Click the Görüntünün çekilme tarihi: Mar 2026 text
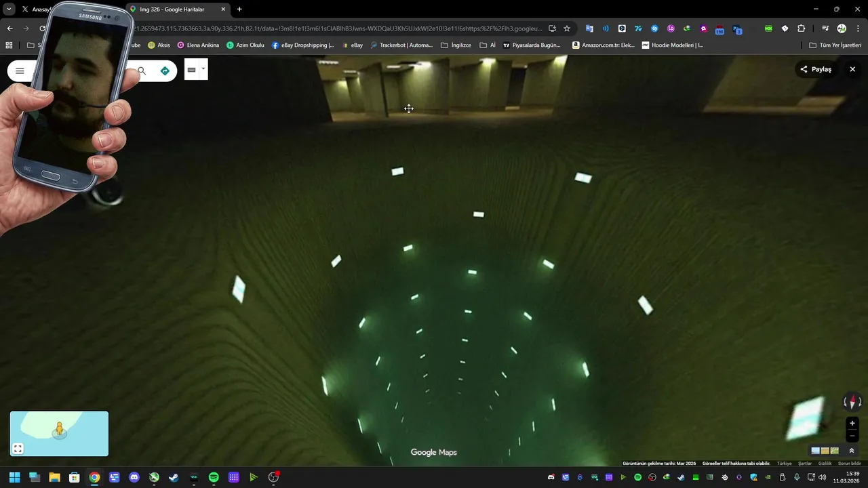 coord(659,464)
